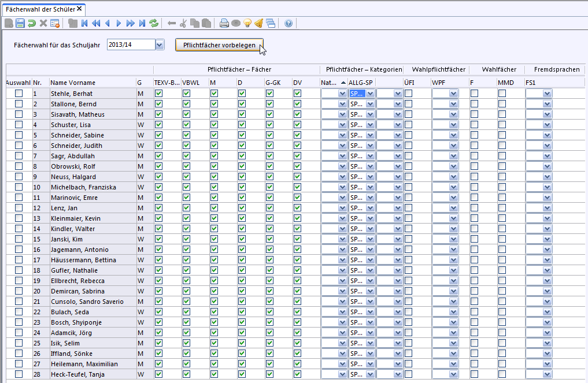The width and height of the screenshot is (588, 383).
Task: Enable the MMD checkbox for Lenz, Jan
Action: tap(502, 208)
